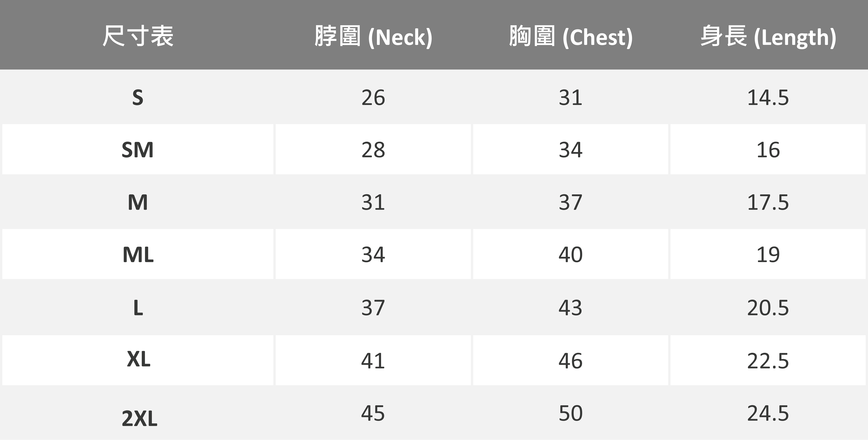Click length value 14.5 in S row
The height and width of the screenshot is (447, 868).
(x=768, y=98)
